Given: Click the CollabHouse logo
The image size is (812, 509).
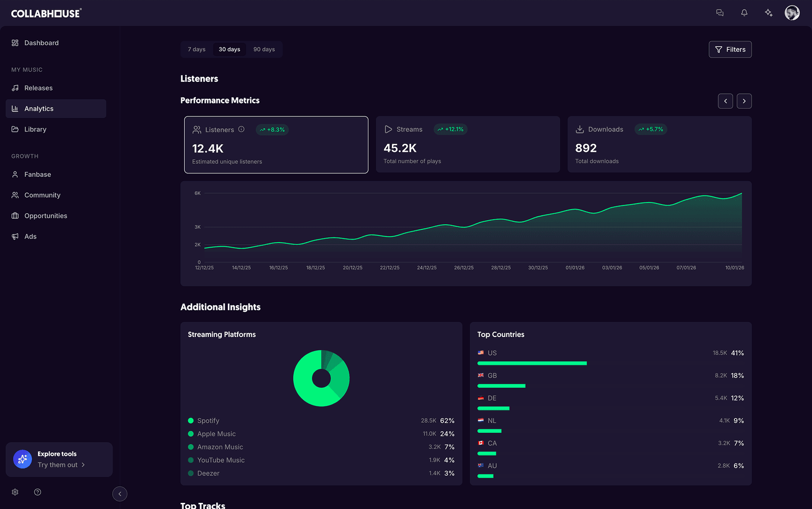Looking at the screenshot, I should pyautogui.click(x=46, y=13).
